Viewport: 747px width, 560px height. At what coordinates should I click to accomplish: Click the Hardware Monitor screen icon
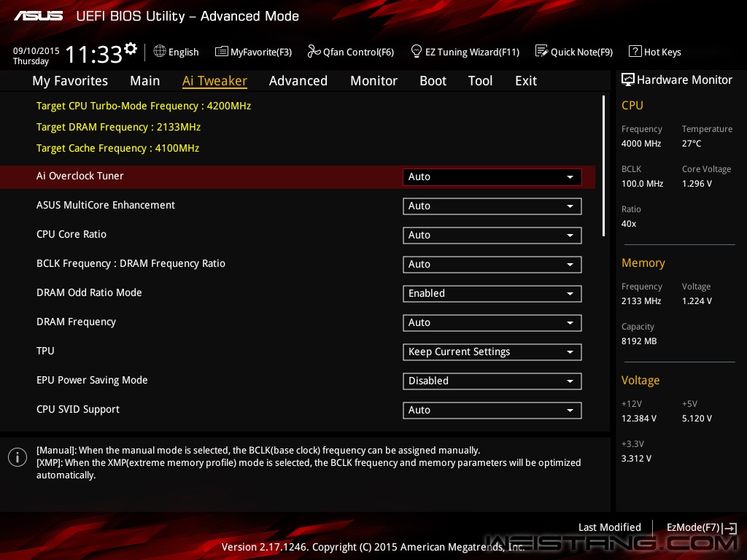coord(628,79)
